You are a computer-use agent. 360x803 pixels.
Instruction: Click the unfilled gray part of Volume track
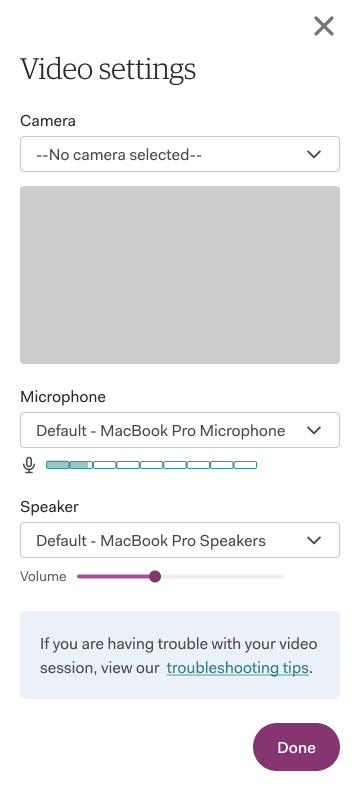coord(222,577)
